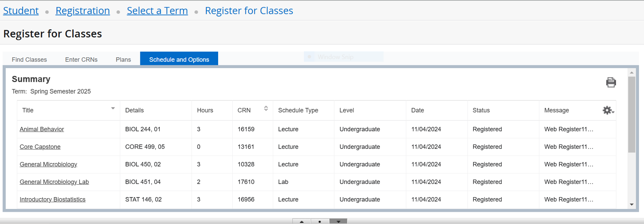
Task: Click Term Spring Semester 2025 text
Action: tap(51, 91)
